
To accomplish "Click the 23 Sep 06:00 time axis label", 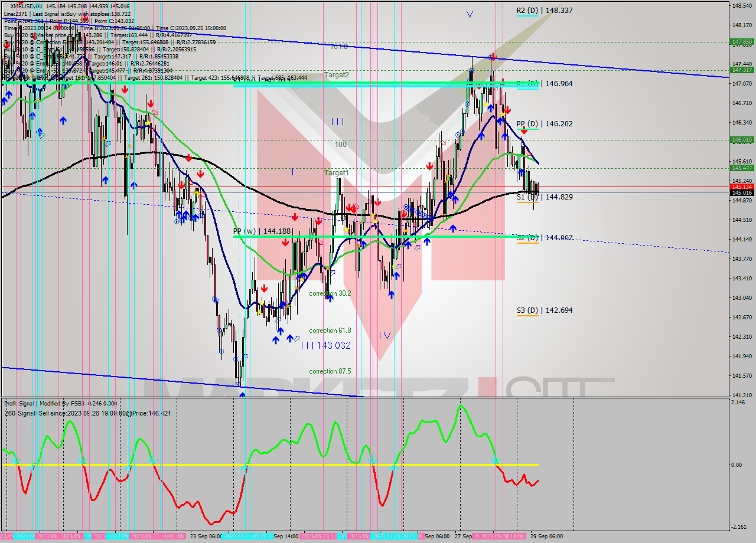I will tap(206, 537).
